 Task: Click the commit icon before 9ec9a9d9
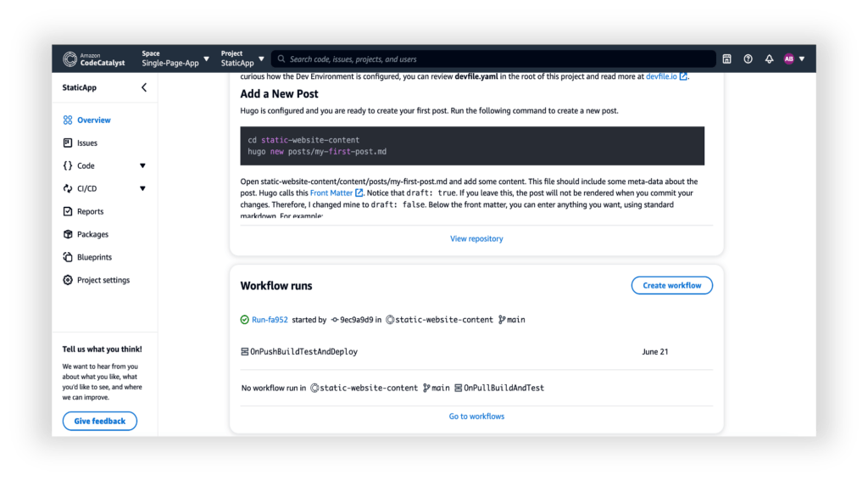[334, 320]
